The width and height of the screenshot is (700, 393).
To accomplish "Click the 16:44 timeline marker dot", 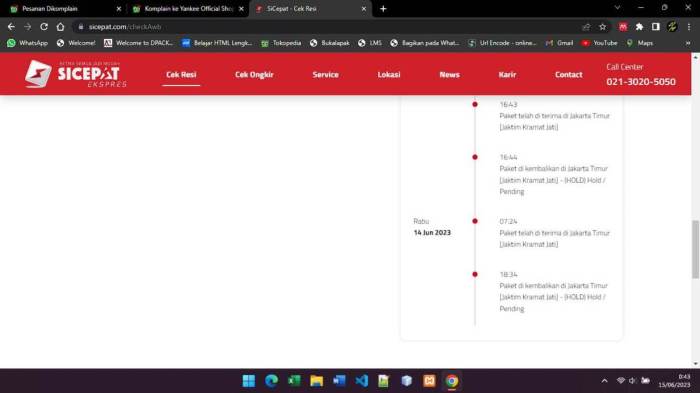I will (x=475, y=157).
